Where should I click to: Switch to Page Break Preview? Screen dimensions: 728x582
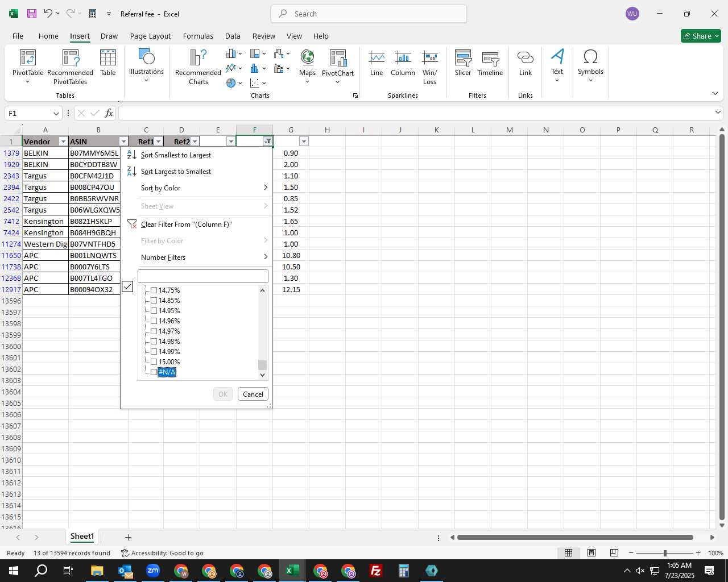coord(614,553)
